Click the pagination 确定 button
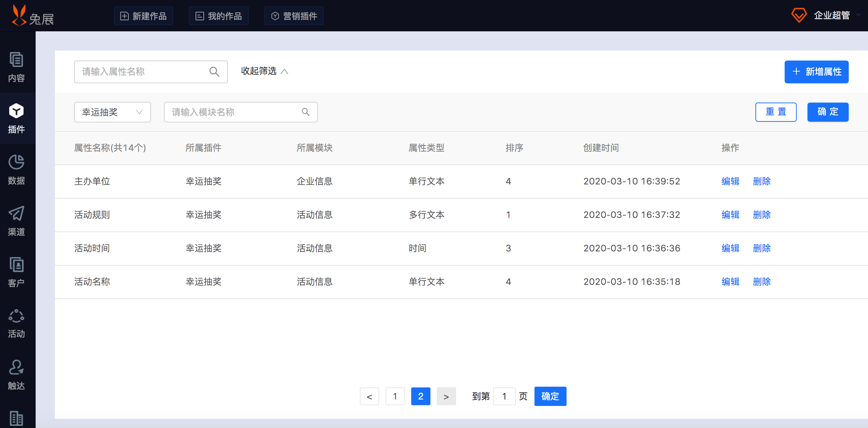 point(551,396)
